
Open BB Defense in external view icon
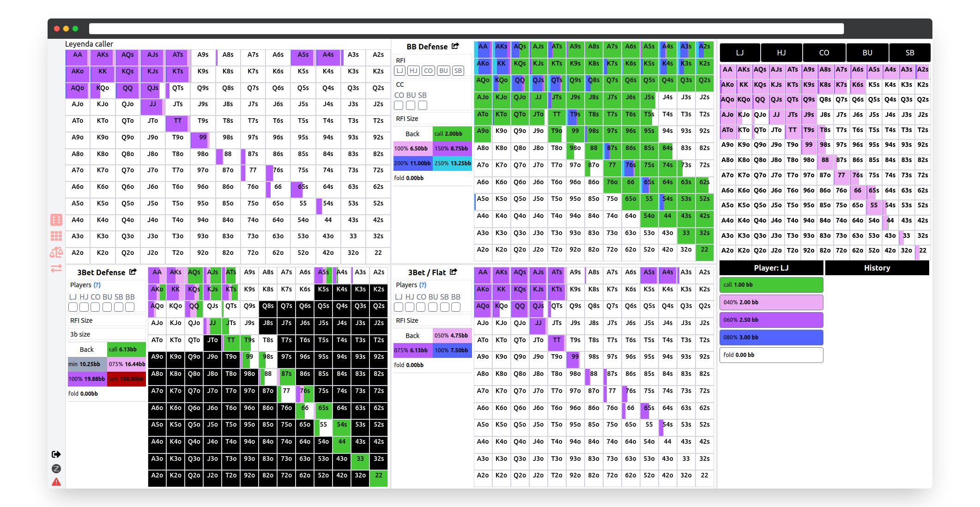(x=455, y=46)
